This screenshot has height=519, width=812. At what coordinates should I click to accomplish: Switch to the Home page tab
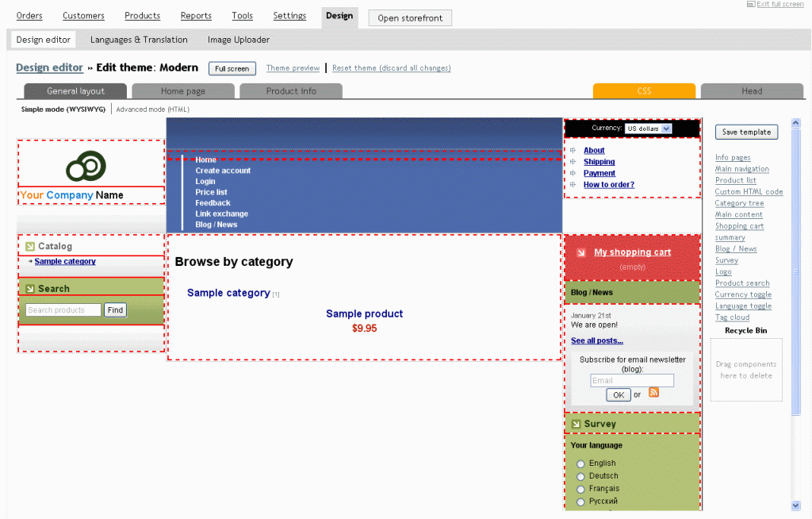(183, 91)
